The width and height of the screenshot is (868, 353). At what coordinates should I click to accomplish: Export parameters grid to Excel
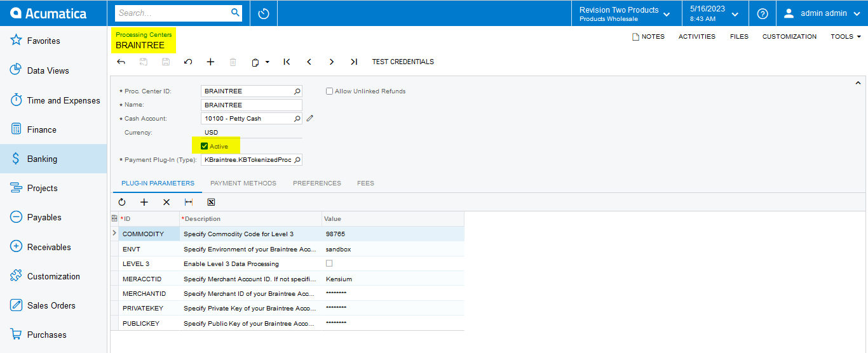point(211,202)
